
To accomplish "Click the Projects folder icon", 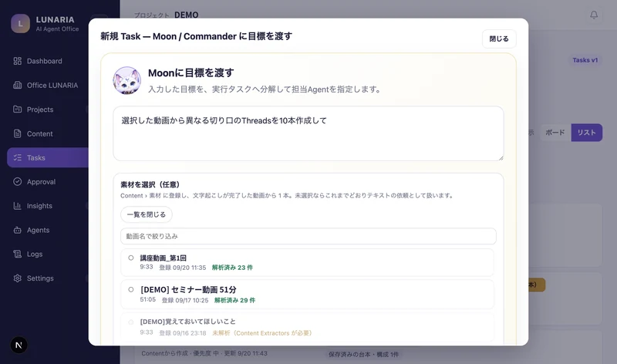I will (17, 109).
